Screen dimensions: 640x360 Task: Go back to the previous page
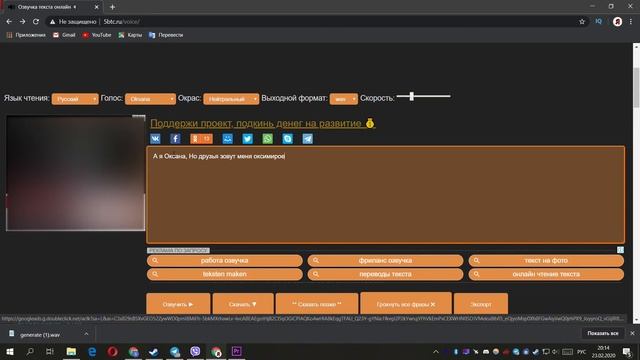(9, 22)
